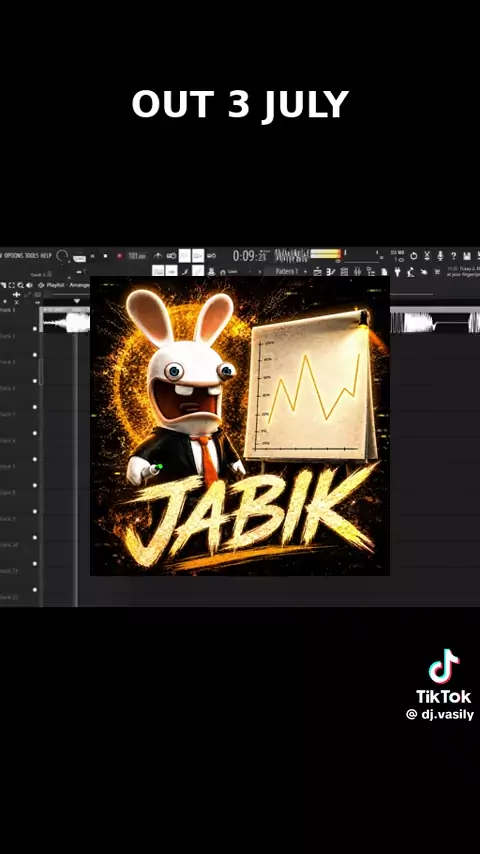The image size is (480, 854).
Task: Mute Track 1 using its white dot
Action: 35,328
